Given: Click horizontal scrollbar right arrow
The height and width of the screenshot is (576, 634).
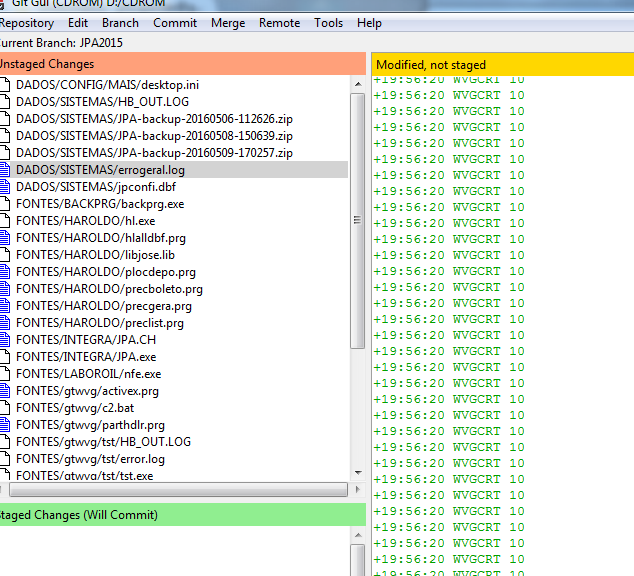Looking at the screenshot, I should point(357,489).
